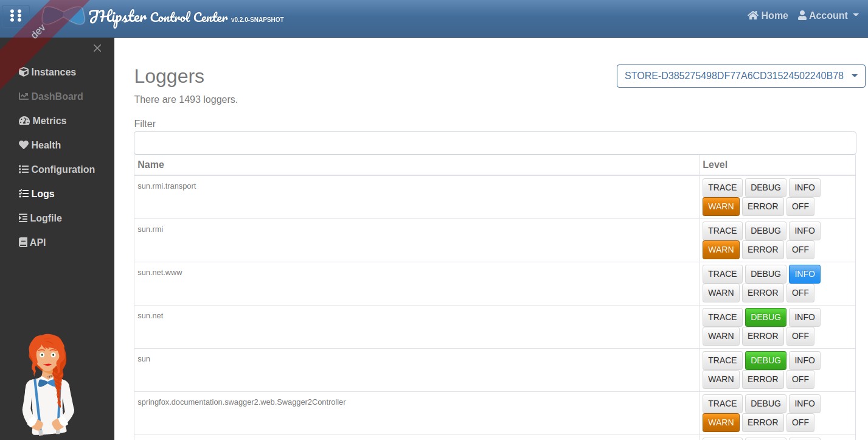Open the DashBoard sidebar menu item
This screenshot has height=440, width=868.
click(57, 96)
